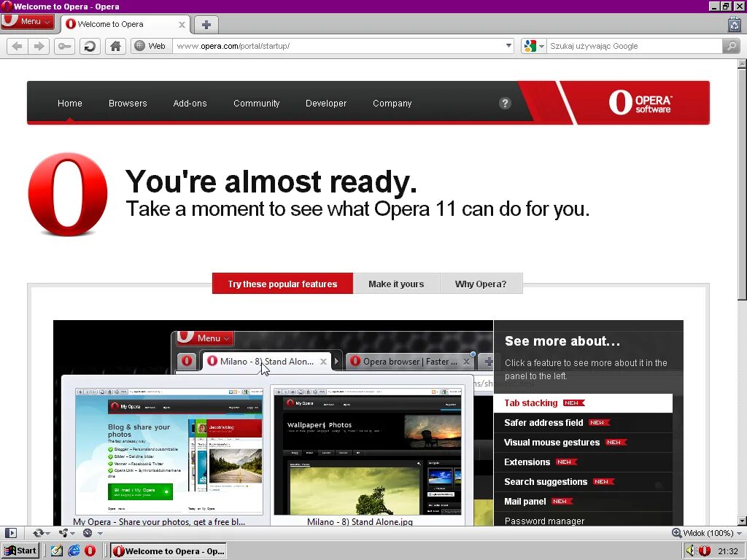Click the password wand key icon

pyautogui.click(x=64, y=46)
